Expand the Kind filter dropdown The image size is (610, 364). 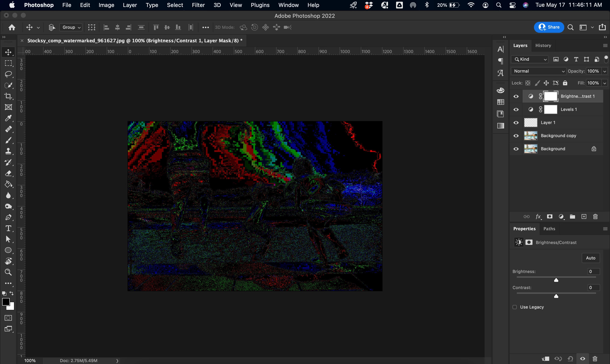[x=530, y=59]
